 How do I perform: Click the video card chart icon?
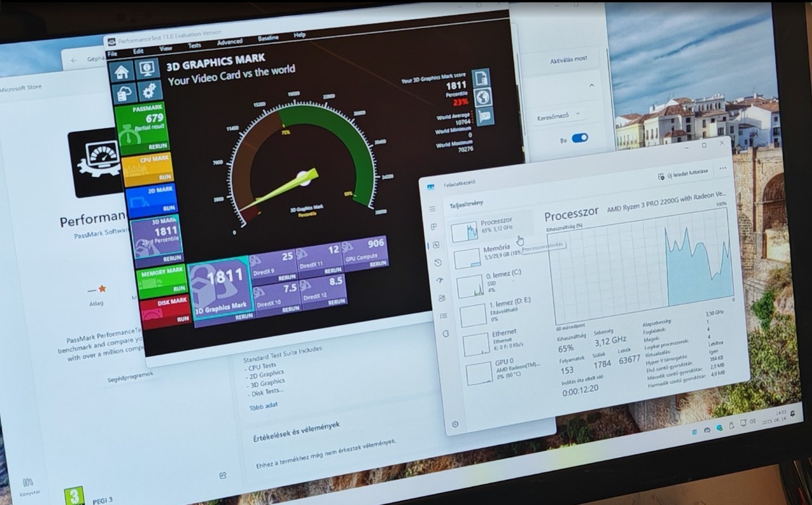pos(485,116)
